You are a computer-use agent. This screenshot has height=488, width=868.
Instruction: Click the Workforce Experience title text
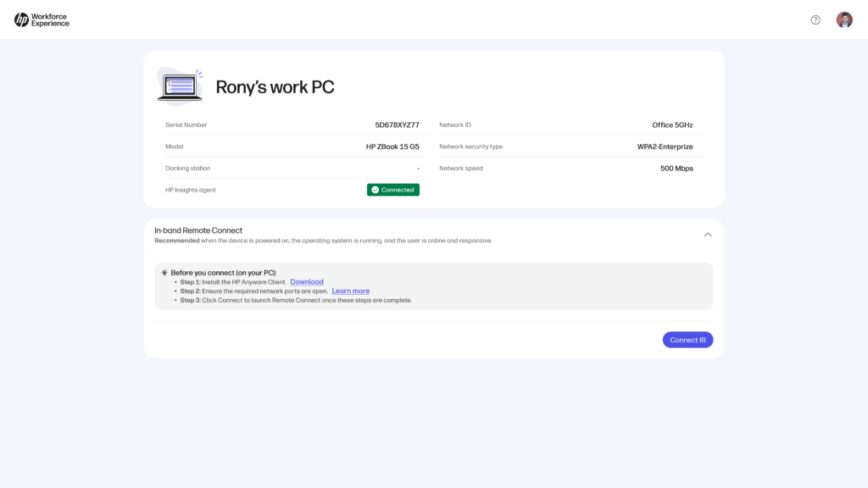50,19
